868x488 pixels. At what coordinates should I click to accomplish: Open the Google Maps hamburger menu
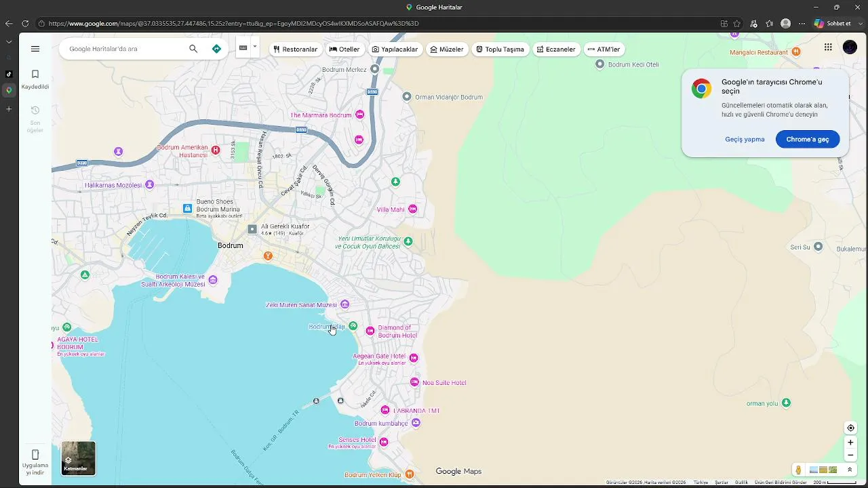[x=35, y=49]
